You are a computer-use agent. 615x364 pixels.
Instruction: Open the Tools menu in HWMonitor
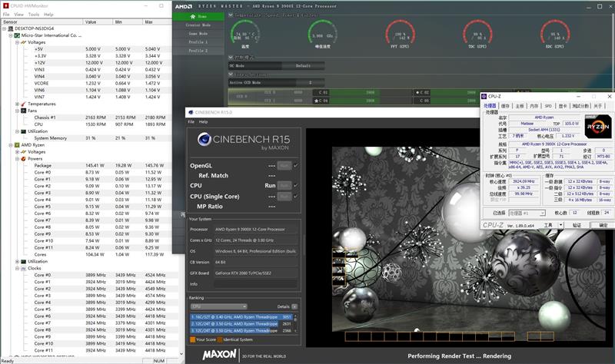coord(34,15)
